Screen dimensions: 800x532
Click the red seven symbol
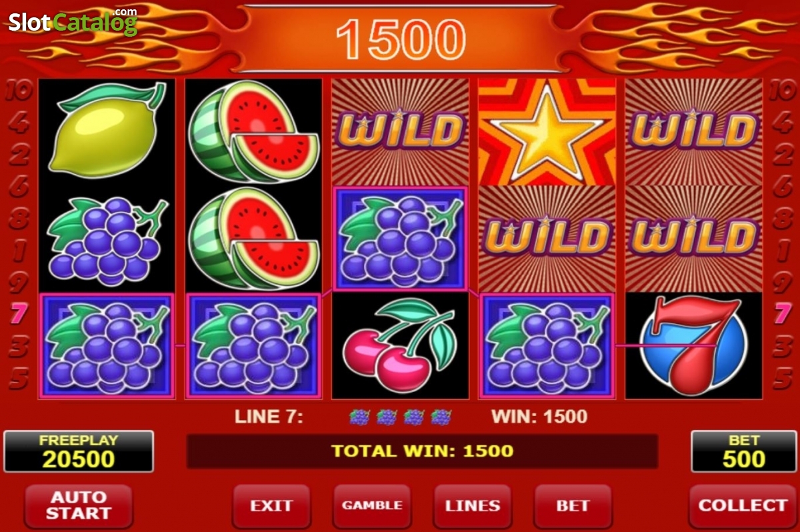pos(693,345)
